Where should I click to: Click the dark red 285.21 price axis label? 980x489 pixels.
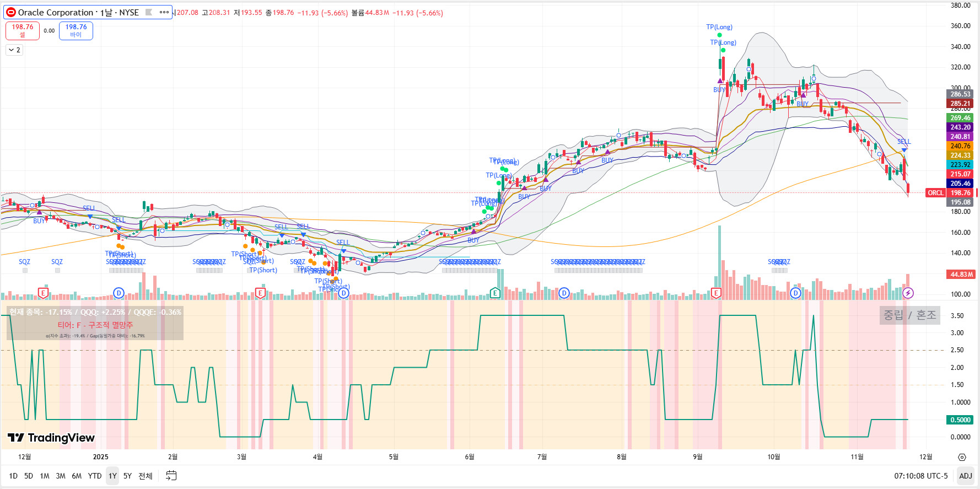click(x=960, y=104)
